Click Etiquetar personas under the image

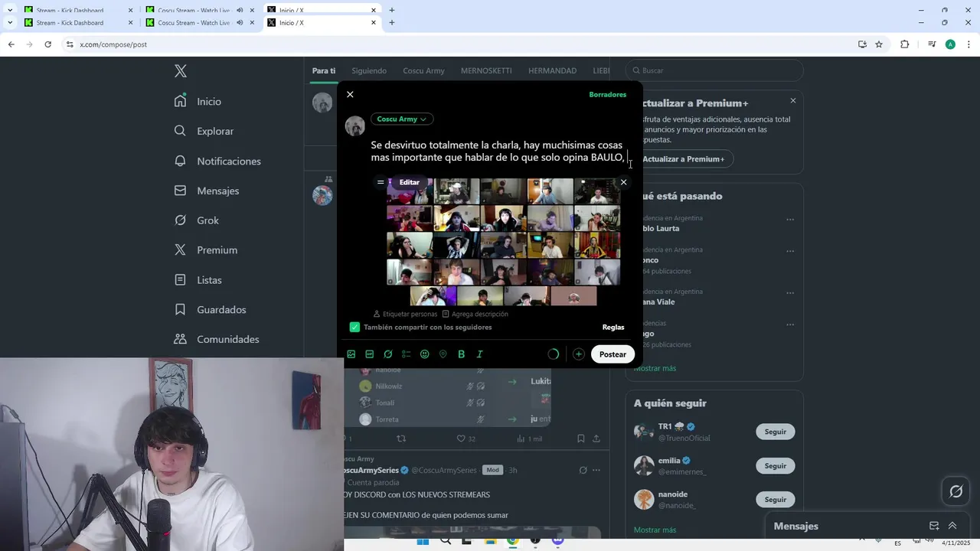[405, 314]
